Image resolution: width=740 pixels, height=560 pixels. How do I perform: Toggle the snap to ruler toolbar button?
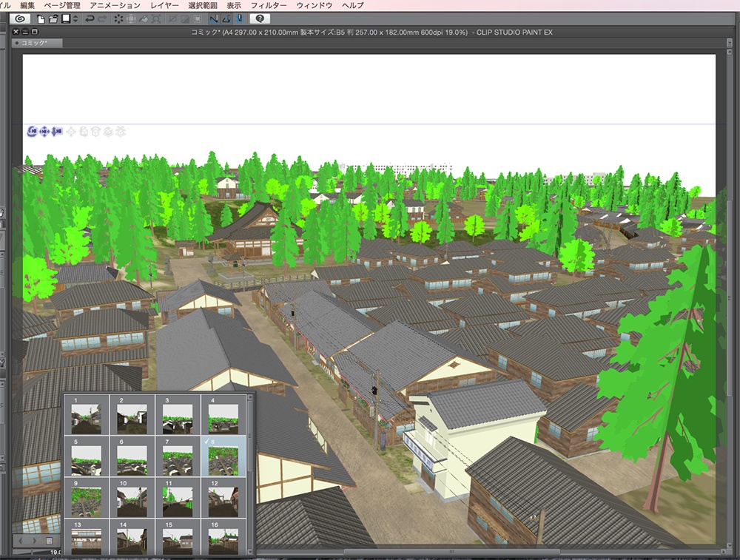214,18
